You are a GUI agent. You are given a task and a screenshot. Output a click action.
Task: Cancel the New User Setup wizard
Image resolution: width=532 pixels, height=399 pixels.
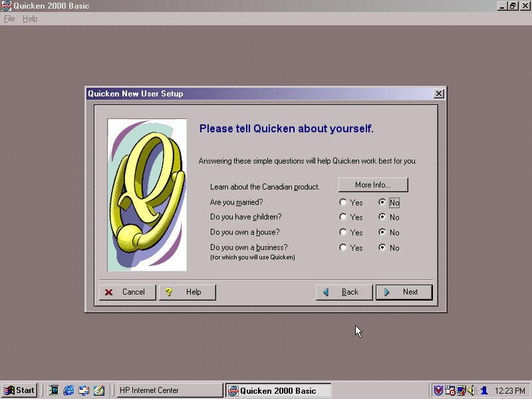point(127,292)
